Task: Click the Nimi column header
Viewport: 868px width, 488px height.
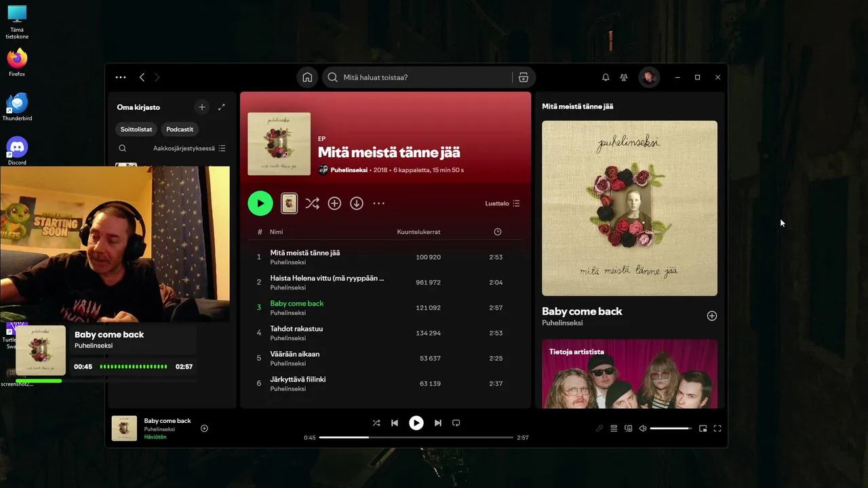Action: pos(277,232)
